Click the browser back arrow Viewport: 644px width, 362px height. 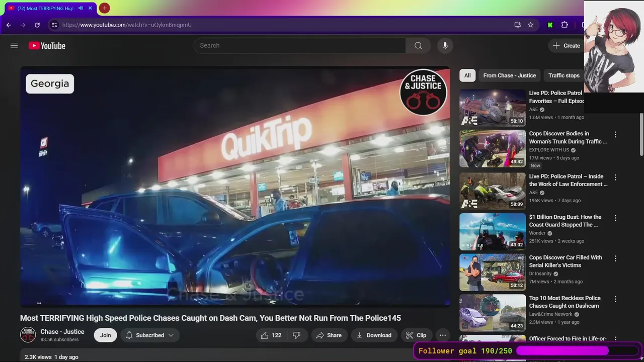pos(9,25)
